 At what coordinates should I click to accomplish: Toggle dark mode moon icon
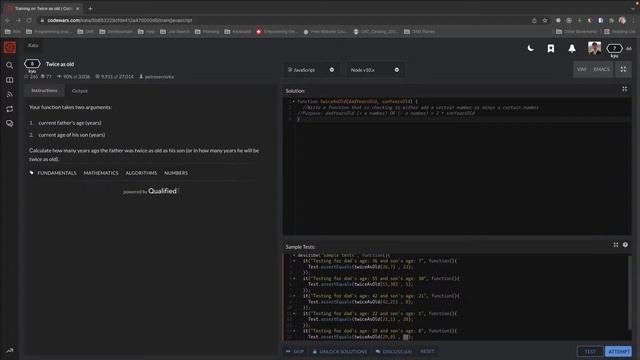point(531,48)
